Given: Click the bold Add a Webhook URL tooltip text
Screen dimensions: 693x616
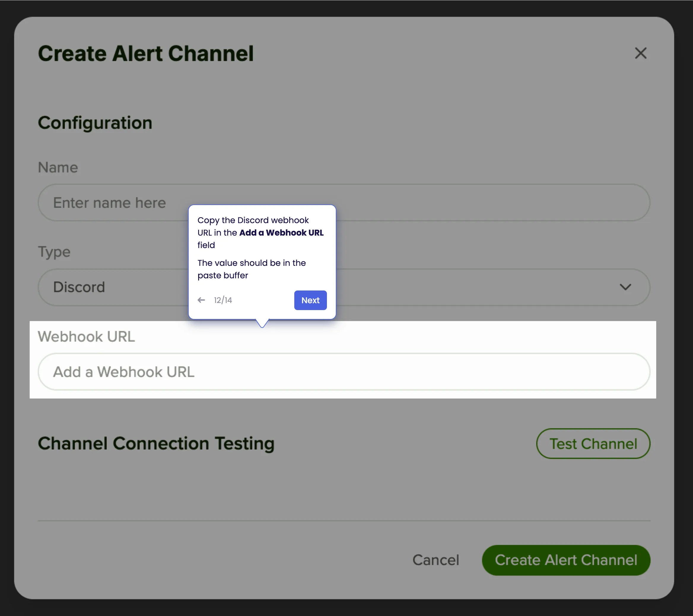Looking at the screenshot, I should coord(282,233).
